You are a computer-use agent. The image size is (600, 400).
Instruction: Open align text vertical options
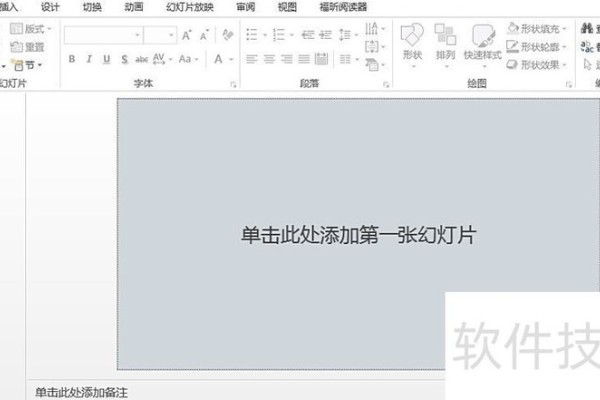pyautogui.click(x=375, y=47)
